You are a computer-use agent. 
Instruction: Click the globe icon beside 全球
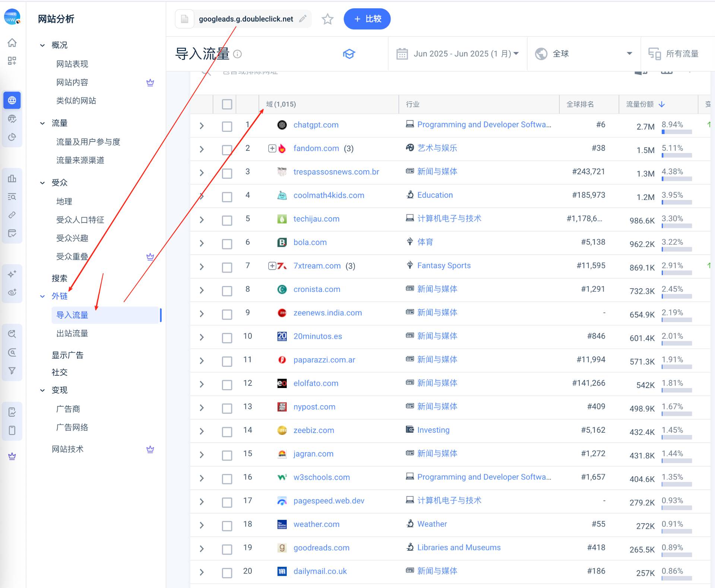(x=541, y=54)
